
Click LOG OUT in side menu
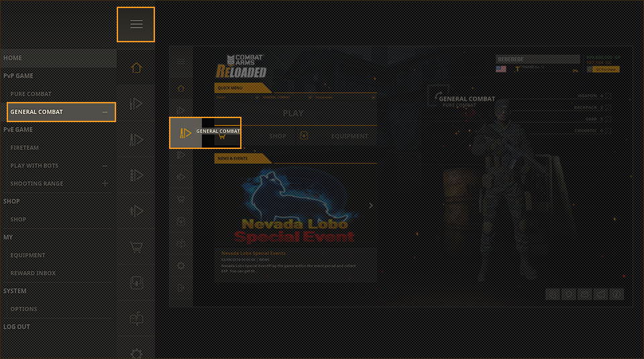[x=16, y=327]
